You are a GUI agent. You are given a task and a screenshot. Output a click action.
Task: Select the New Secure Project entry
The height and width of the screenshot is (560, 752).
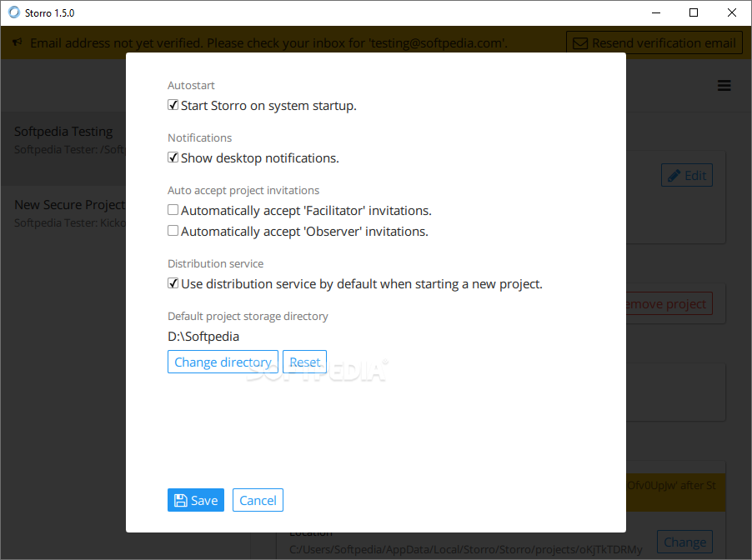click(x=63, y=213)
